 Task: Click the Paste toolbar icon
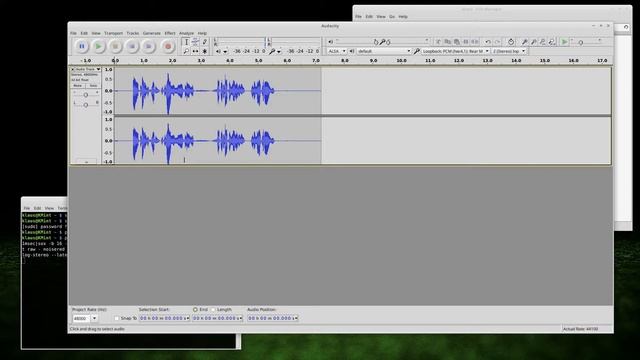456,42
